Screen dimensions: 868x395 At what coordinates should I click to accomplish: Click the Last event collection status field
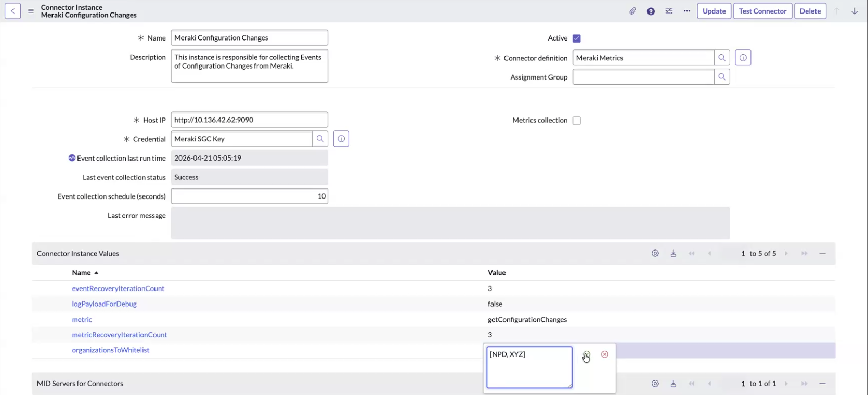click(x=249, y=177)
